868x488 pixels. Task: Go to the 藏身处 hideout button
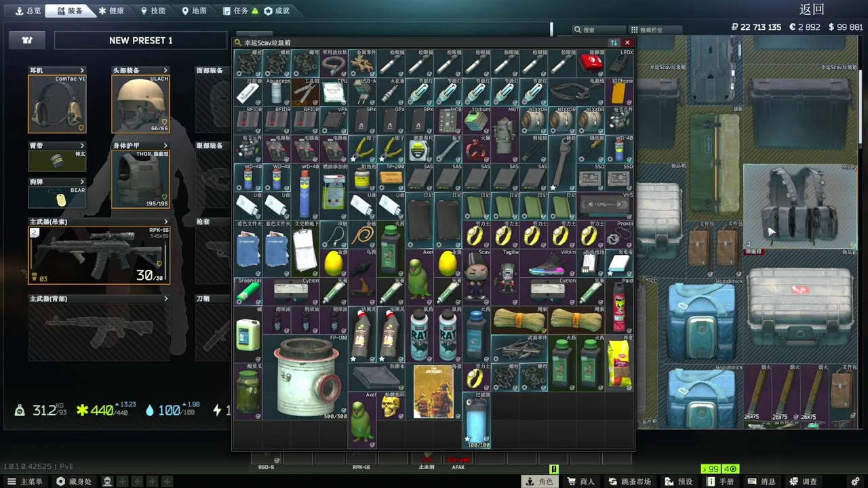tap(74, 481)
